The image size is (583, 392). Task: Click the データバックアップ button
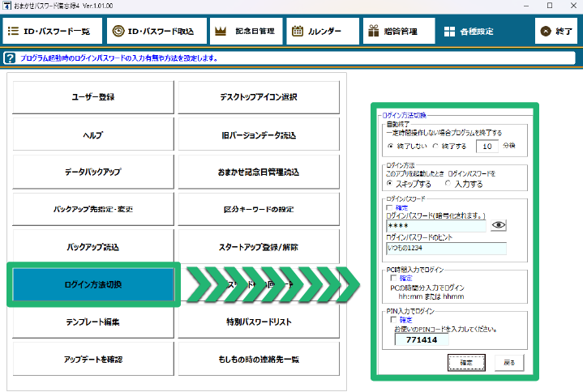click(x=93, y=172)
